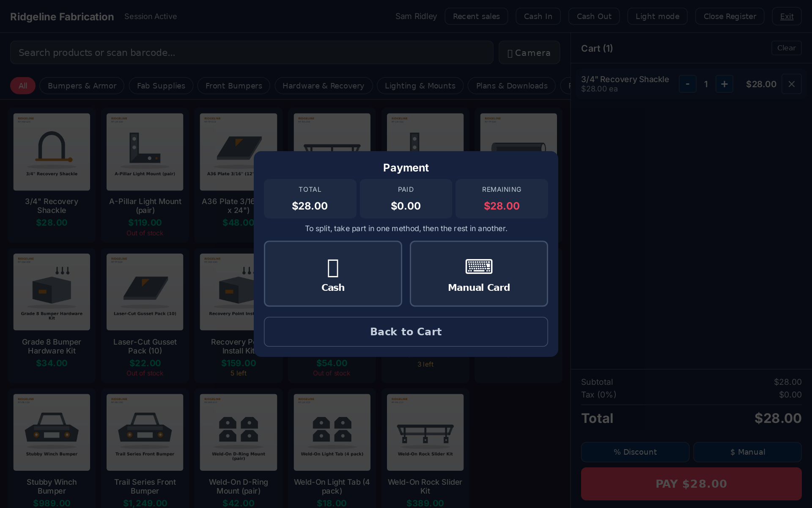
Task: Select Stubby Winch Bumper product thumbnail
Action: (x=52, y=432)
